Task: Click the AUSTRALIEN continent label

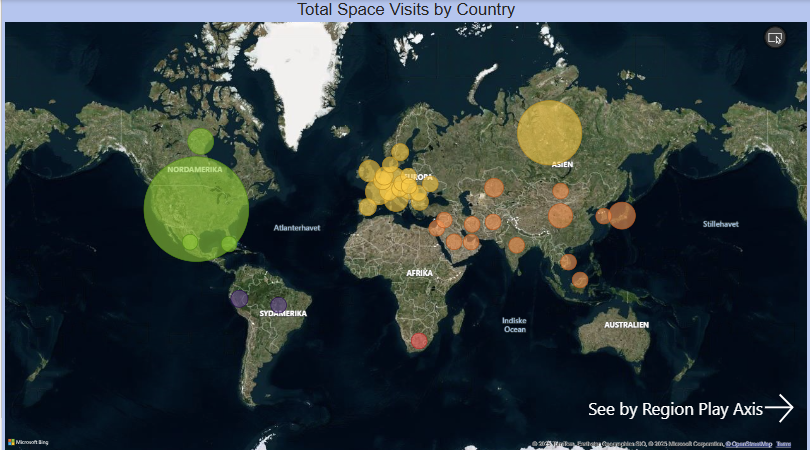Action: [x=627, y=325]
